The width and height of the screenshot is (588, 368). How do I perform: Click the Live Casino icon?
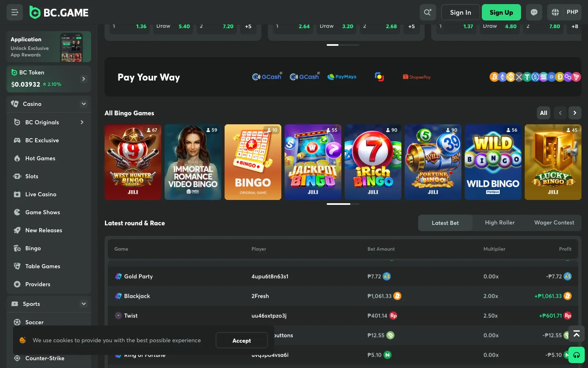tap(17, 194)
